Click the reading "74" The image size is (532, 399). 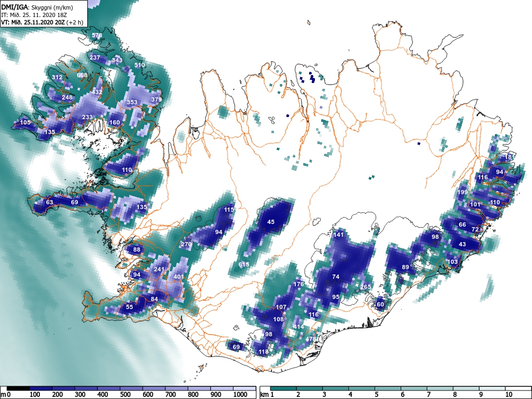[336, 277]
